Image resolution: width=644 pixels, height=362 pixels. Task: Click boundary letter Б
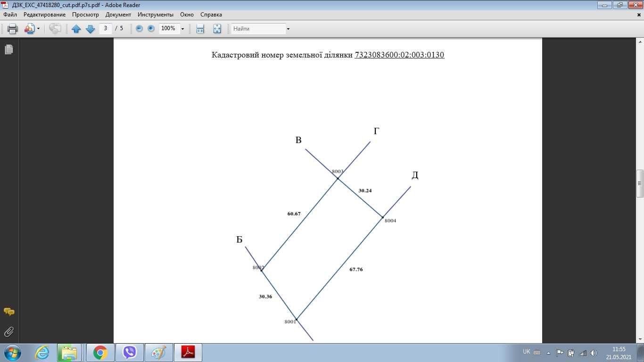239,240
